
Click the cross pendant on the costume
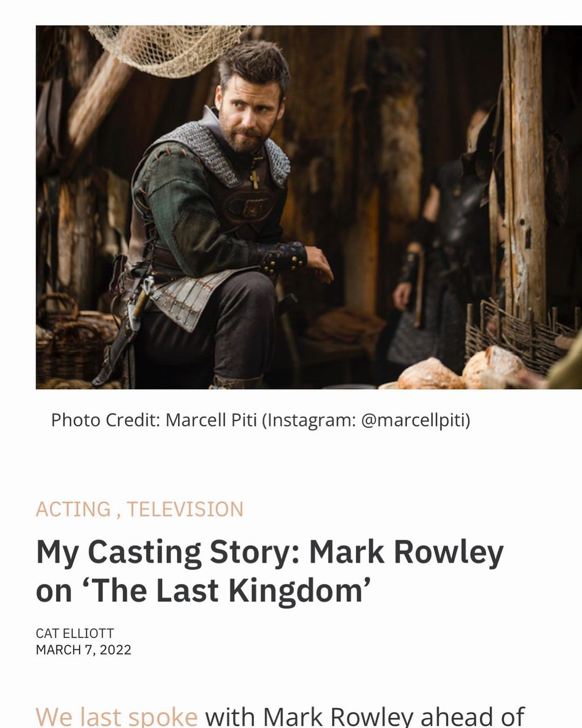[254, 178]
